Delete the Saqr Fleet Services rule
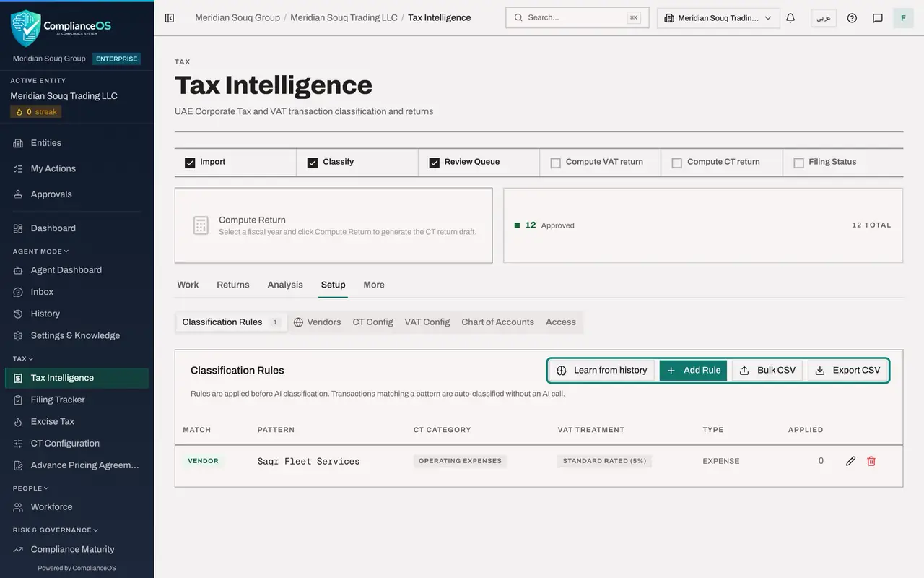This screenshot has height=578, width=924. point(871,461)
